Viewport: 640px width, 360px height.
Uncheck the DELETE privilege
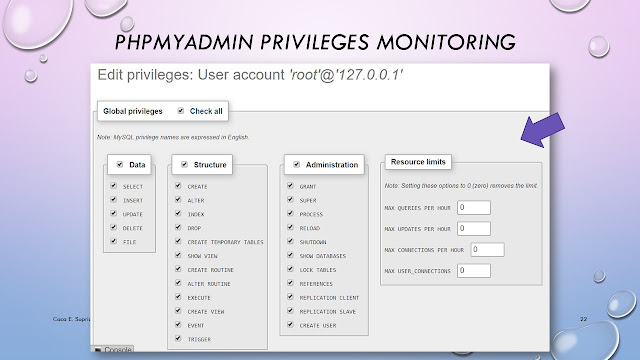tap(113, 227)
